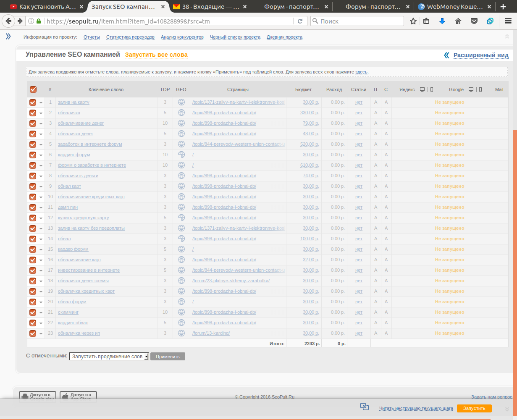Expand row arrow for обналичка денег схемы
The width and height of the screenshot is (517, 420).
41,281
